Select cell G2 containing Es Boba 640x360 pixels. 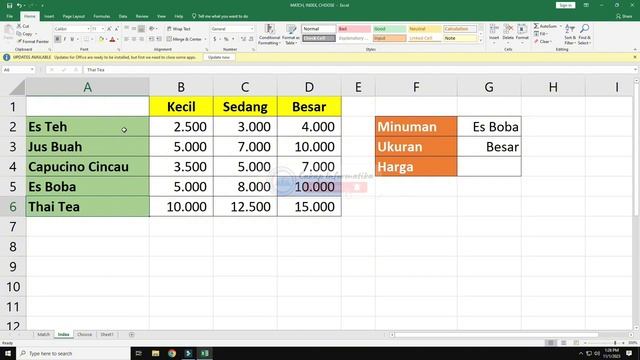[x=489, y=127]
